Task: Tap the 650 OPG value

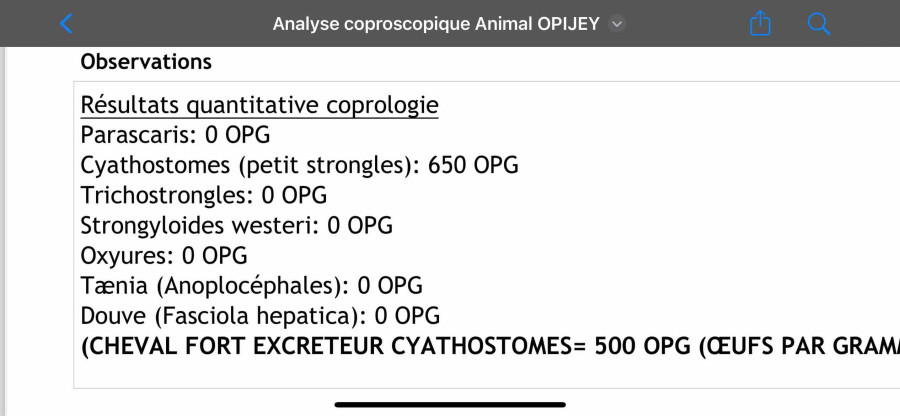Action: [474, 165]
